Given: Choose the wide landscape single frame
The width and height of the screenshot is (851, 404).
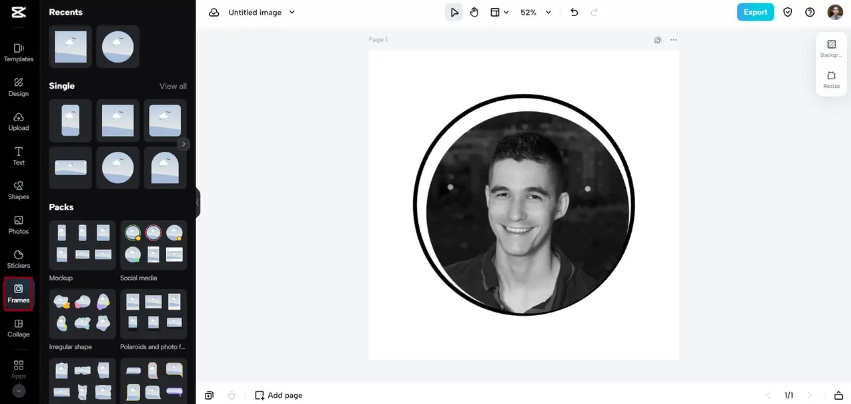Looking at the screenshot, I should click(x=71, y=167).
